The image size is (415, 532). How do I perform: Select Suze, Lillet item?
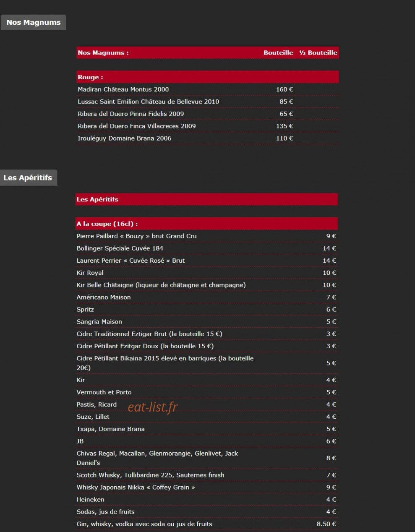pos(93,417)
